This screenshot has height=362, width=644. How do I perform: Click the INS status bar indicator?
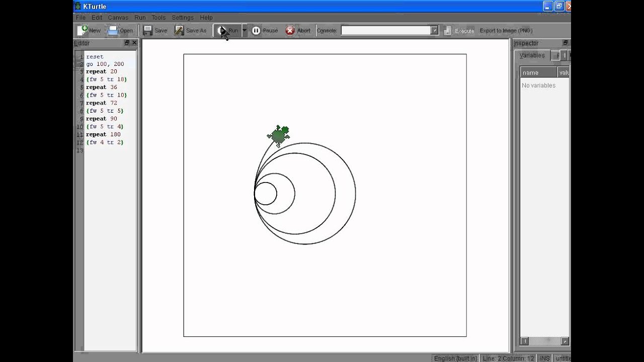click(x=544, y=358)
